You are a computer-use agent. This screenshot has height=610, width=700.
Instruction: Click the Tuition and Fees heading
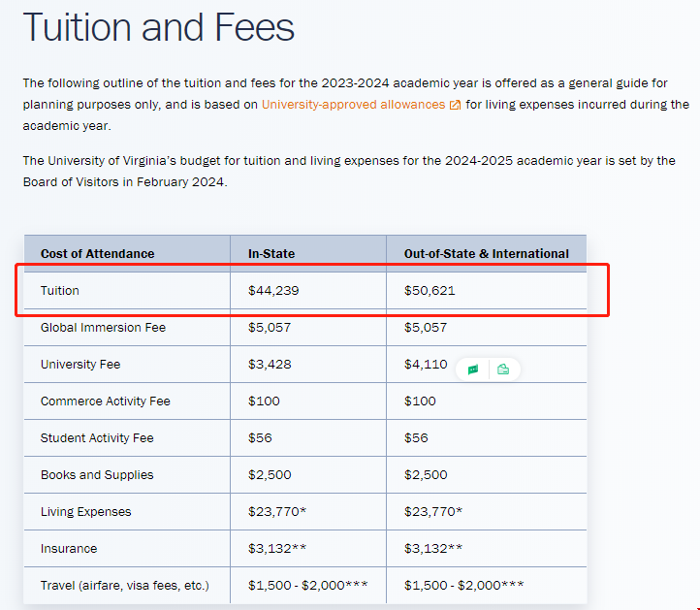tap(158, 26)
